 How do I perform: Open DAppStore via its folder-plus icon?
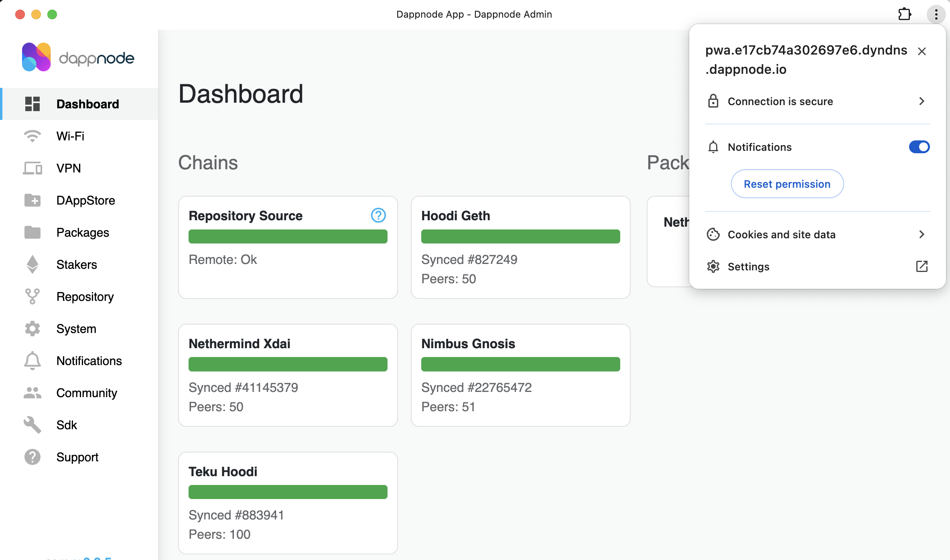coord(32,200)
